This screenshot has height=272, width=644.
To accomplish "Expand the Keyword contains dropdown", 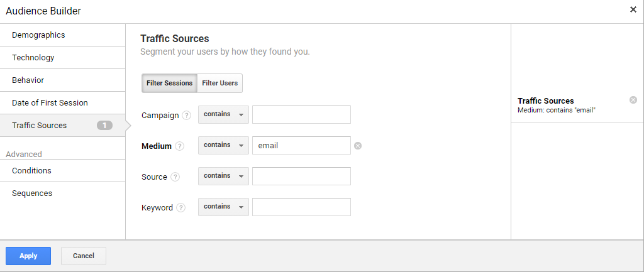I will pos(223,207).
